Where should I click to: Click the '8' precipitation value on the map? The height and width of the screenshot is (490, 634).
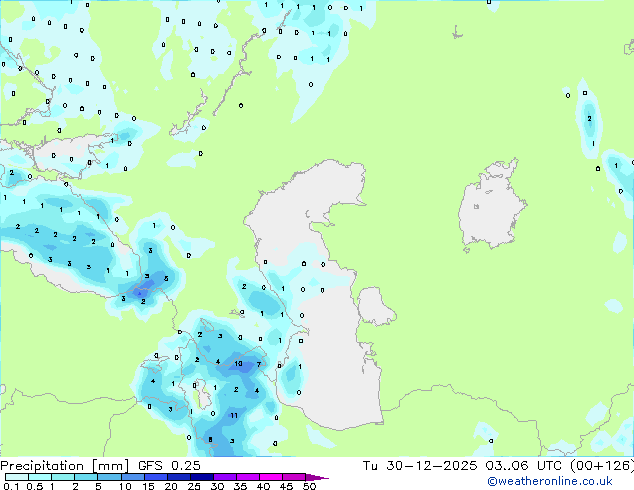click(210, 439)
